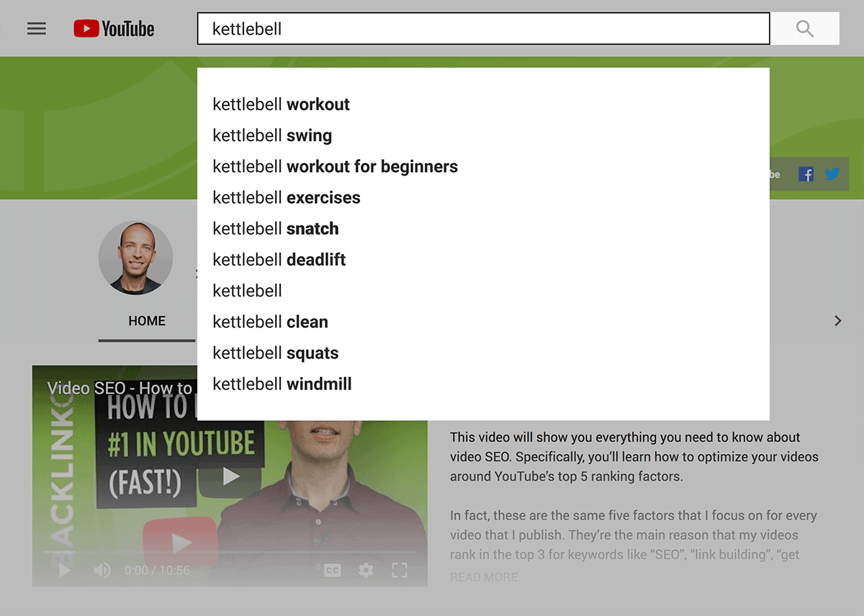Seek using the video progress bar
Viewport: 864px width, 616px height.
tap(230, 553)
